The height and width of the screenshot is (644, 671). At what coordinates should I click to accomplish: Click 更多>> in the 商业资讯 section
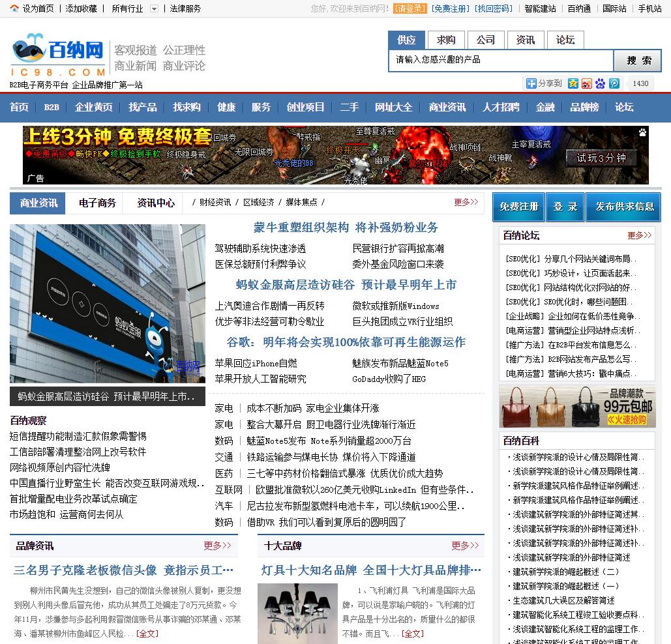[466, 202]
